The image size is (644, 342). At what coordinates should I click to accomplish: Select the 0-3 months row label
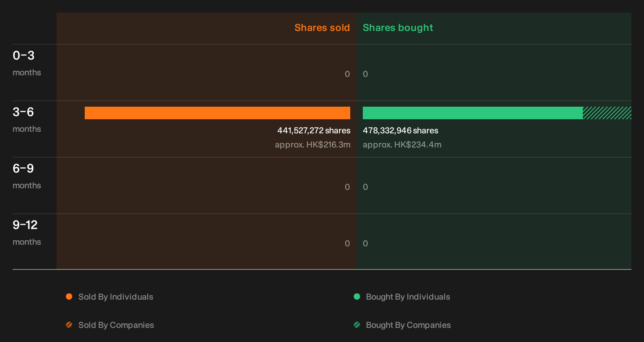click(x=27, y=63)
